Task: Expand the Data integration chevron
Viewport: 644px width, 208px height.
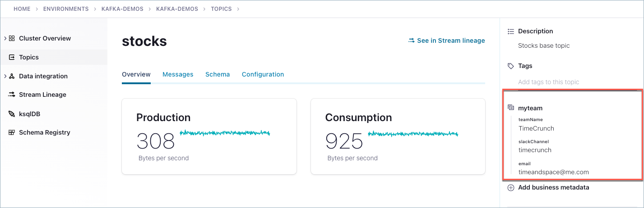Action: coord(5,76)
